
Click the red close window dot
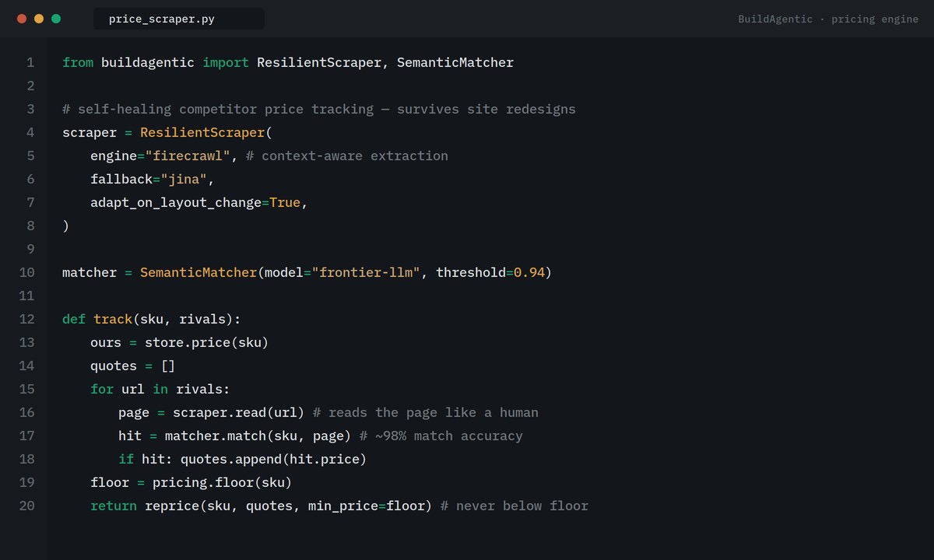click(22, 19)
